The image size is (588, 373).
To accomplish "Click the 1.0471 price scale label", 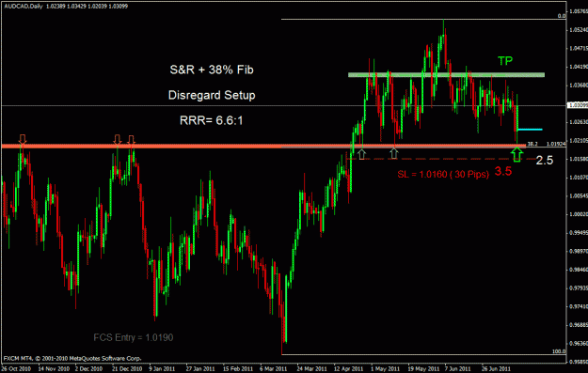I will pyautogui.click(x=579, y=48).
